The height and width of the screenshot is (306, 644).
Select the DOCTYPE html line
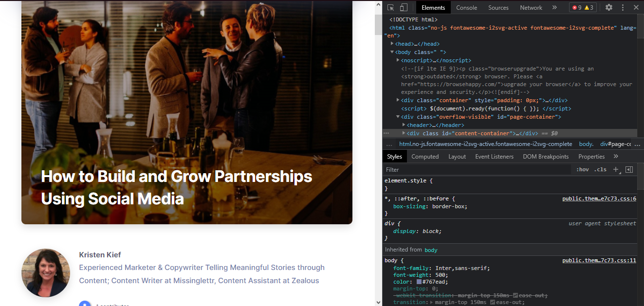coord(413,19)
